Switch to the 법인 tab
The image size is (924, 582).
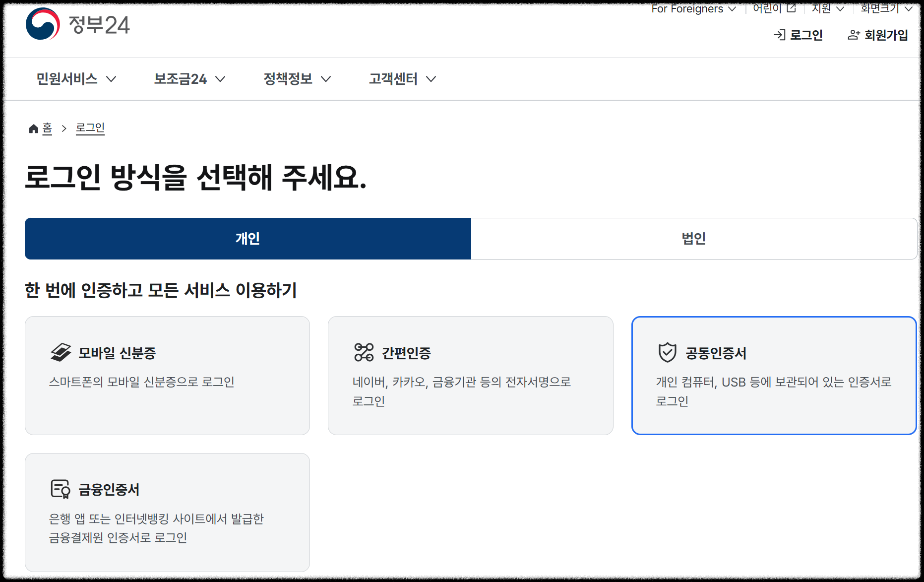693,239
